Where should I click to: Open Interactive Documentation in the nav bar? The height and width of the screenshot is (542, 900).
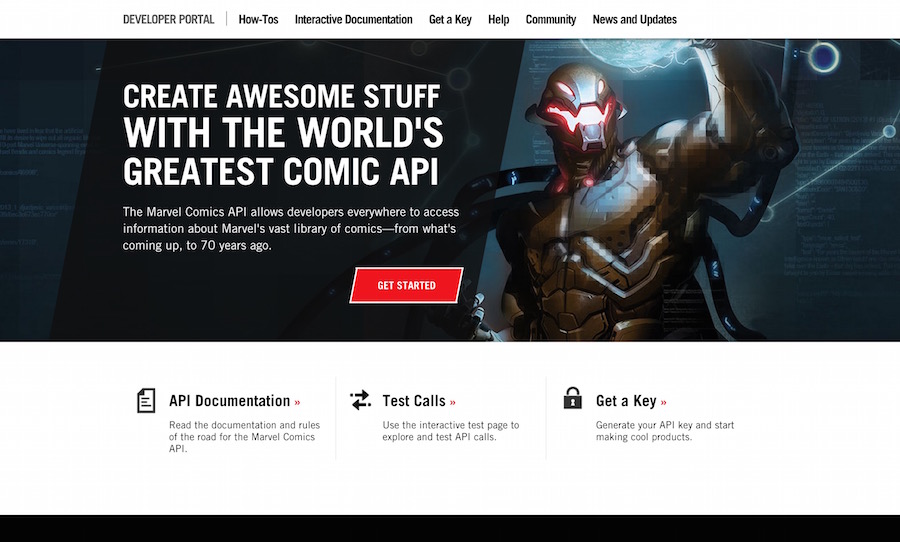(354, 20)
